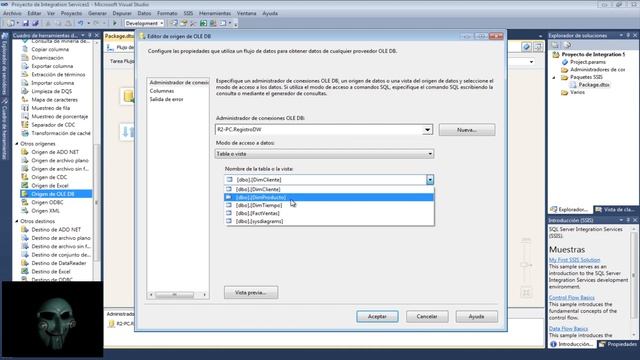Select Extracción de términos in toolbox
640x360 pixels.
point(58,75)
